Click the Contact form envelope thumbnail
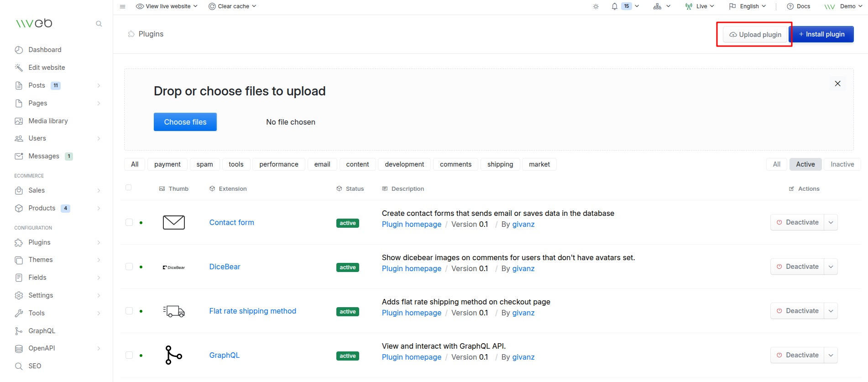This screenshot has width=868, height=382. (x=173, y=223)
